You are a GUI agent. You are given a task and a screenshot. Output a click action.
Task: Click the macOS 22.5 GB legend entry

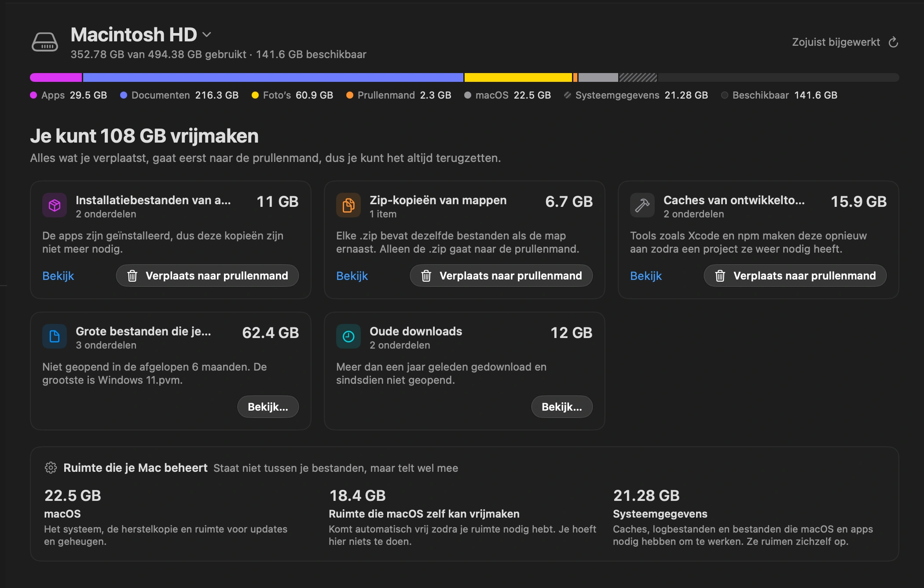(x=508, y=95)
